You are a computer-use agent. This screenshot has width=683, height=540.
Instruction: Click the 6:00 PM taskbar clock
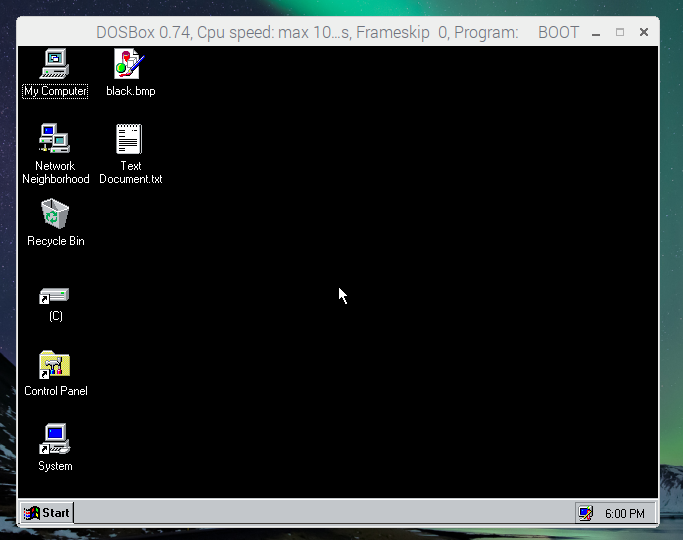[x=625, y=514]
